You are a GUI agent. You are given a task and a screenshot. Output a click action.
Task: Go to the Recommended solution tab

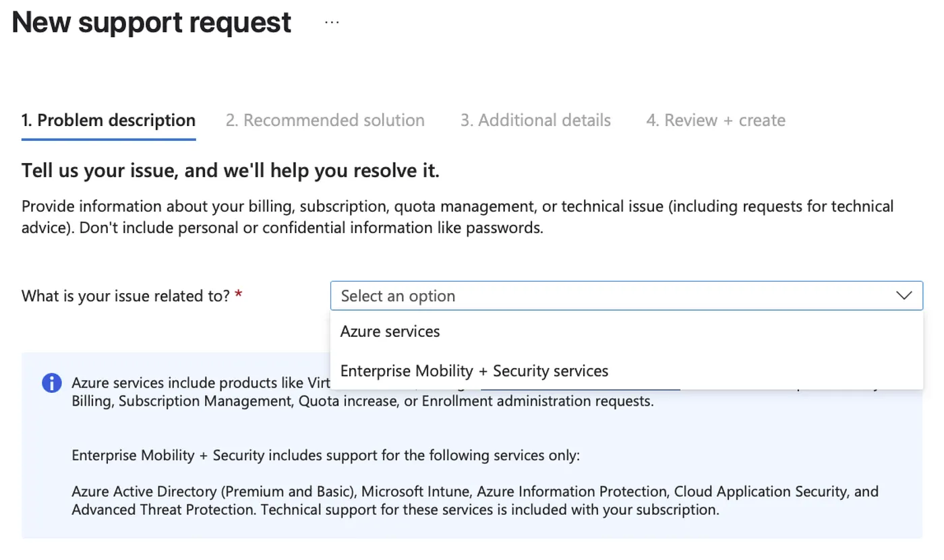click(325, 121)
